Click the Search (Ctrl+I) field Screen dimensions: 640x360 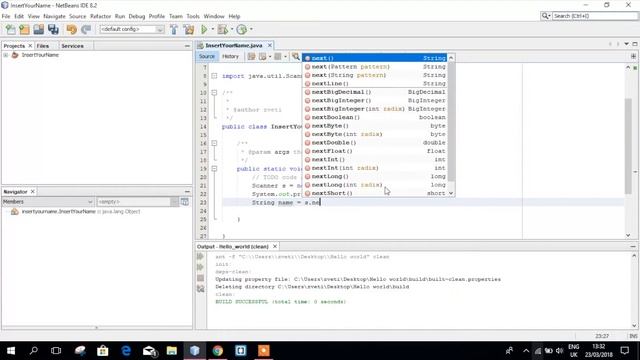coord(594,16)
